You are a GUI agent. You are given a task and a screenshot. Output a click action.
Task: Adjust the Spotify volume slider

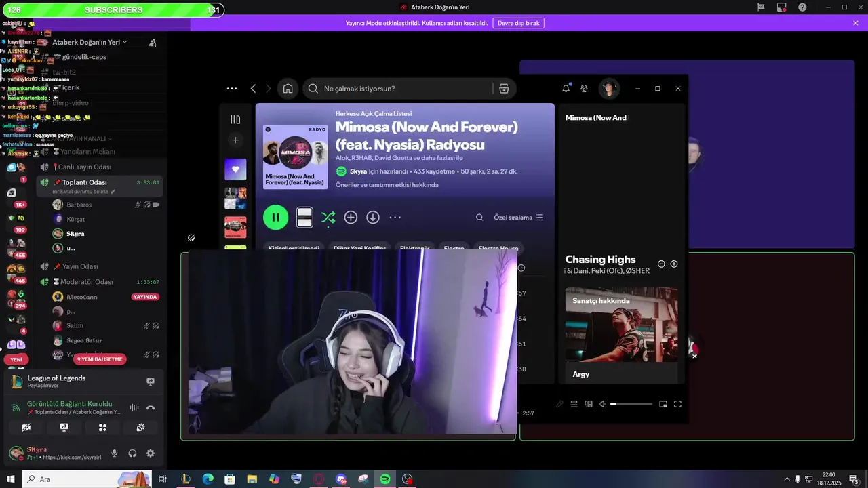tap(631, 404)
